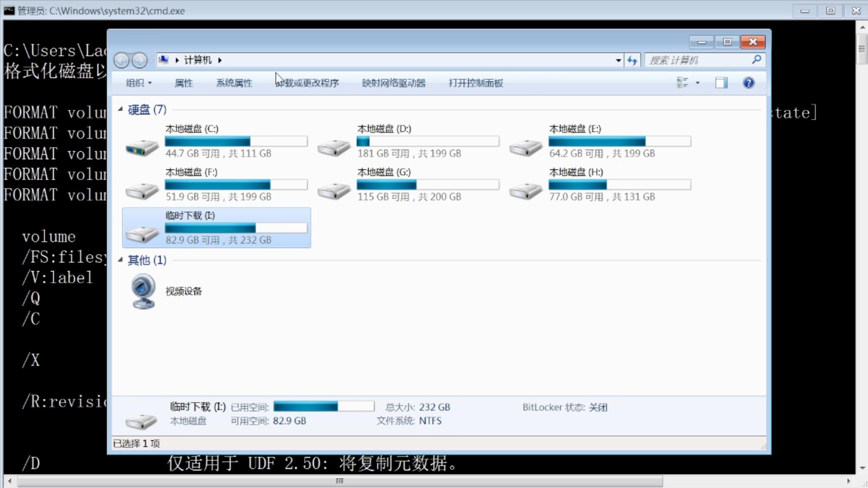This screenshot has width=868, height=488.
Task: Click 系统属性 in the toolbar
Action: (233, 83)
